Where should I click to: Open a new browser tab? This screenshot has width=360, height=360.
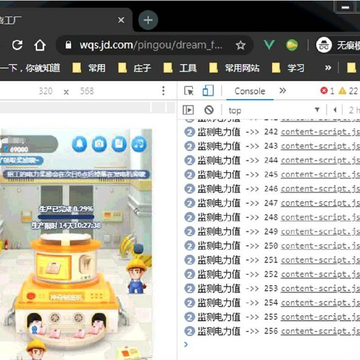point(148,20)
